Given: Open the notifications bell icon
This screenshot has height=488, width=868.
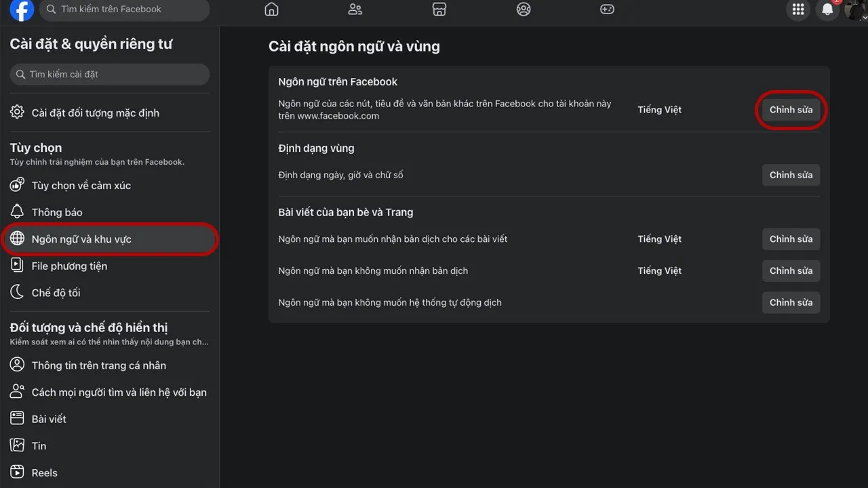Looking at the screenshot, I should click(x=827, y=9).
